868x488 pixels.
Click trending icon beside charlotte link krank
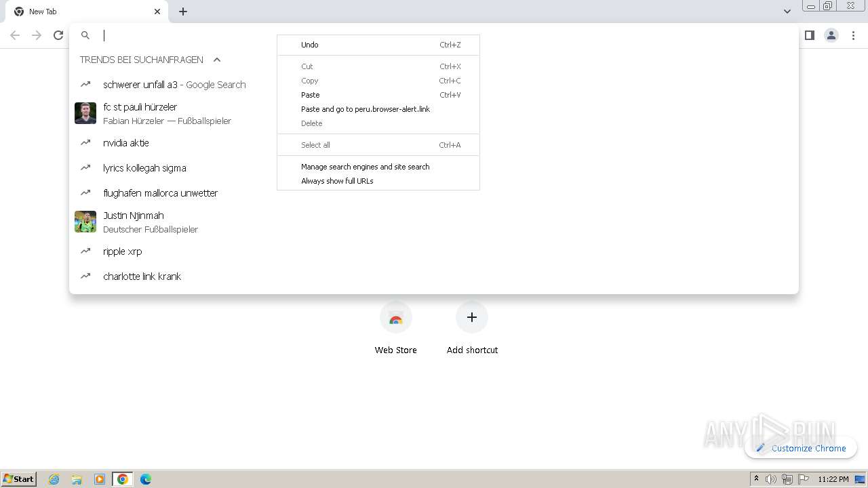(x=85, y=277)
